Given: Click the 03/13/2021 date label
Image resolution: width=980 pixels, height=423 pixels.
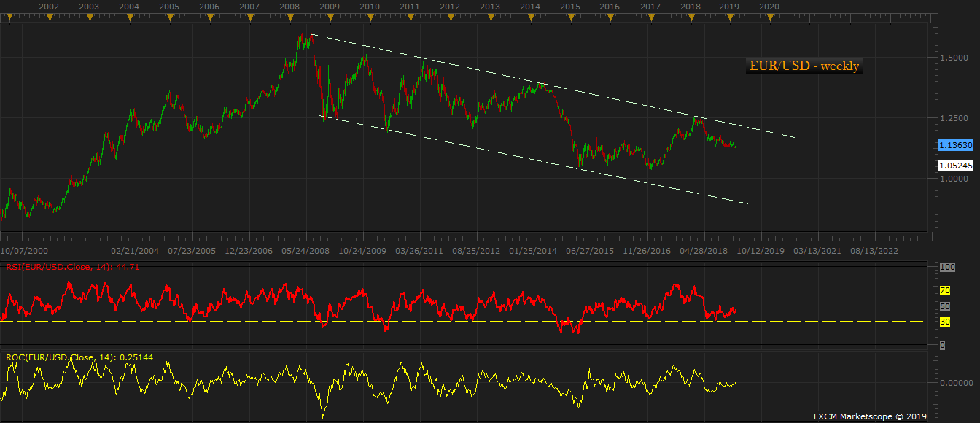Looking at the screenshot, I should click(x=817, y=250).
